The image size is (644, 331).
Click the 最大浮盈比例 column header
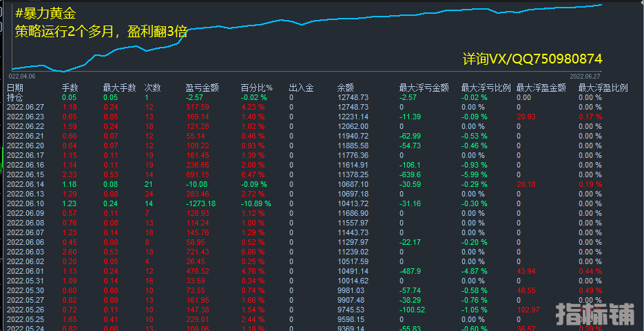click(603, 88)
